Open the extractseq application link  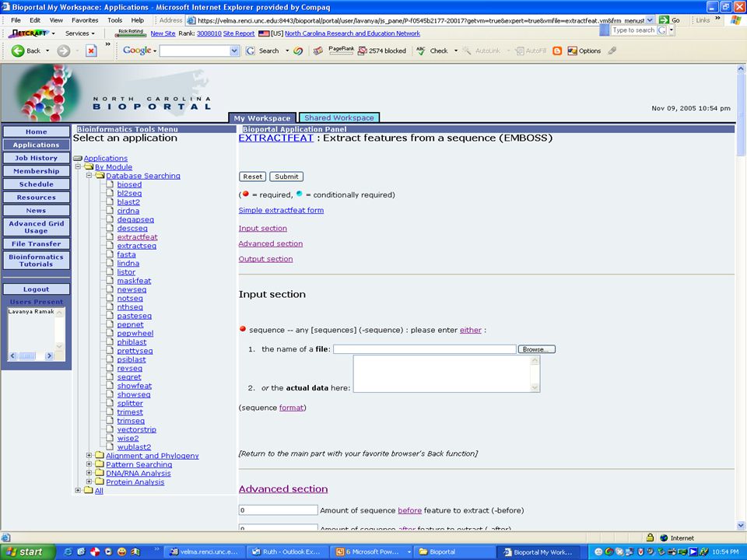137,246
